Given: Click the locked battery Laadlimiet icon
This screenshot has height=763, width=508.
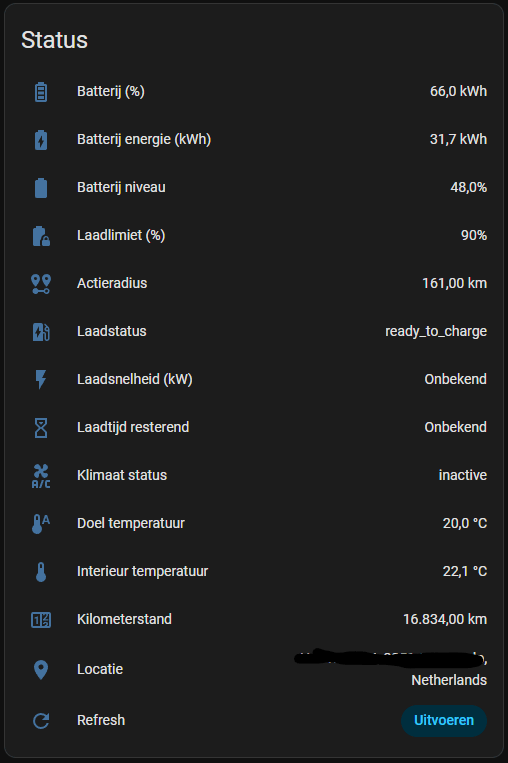Looking at the screenshot, I should [41, 236].
